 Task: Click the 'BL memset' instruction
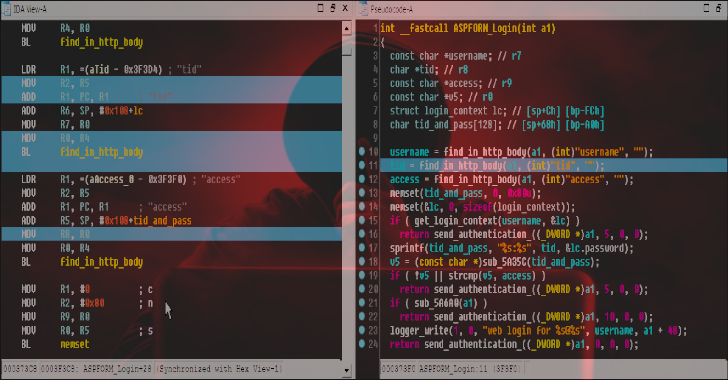pyautogui.click(x=55, y=344)
